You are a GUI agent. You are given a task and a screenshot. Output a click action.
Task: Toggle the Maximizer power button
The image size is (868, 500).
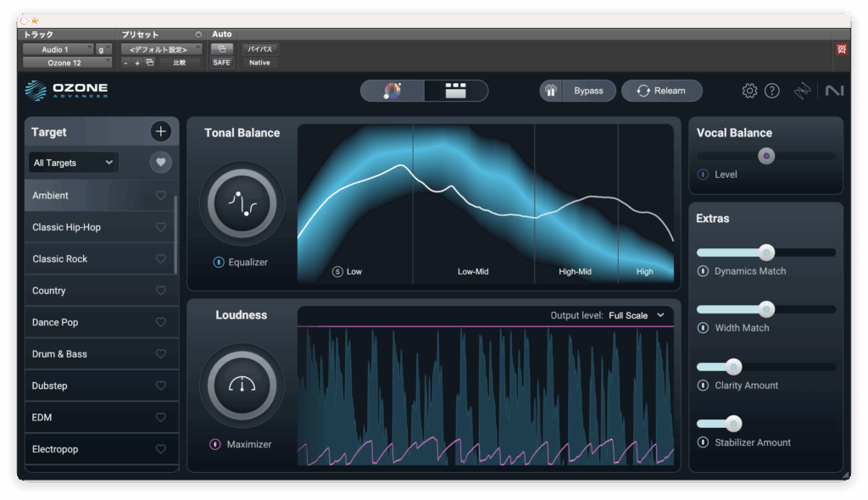215,444
